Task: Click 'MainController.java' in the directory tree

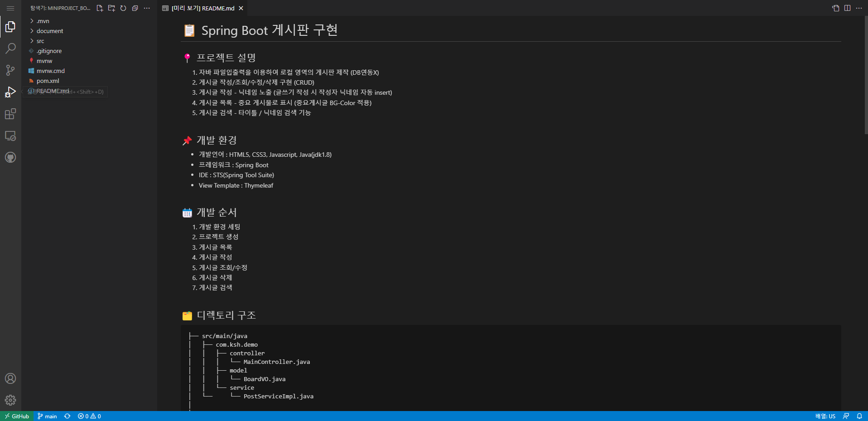Action: tap(277, 362)
